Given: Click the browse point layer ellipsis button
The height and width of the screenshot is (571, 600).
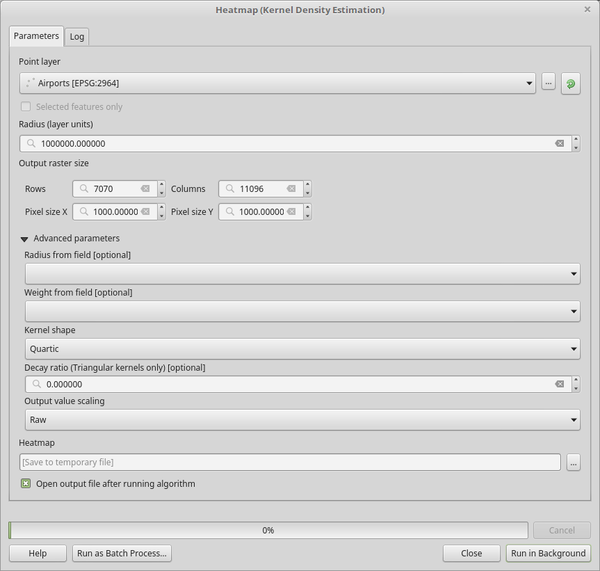Looking at the screenshot, I should (548, 83).
